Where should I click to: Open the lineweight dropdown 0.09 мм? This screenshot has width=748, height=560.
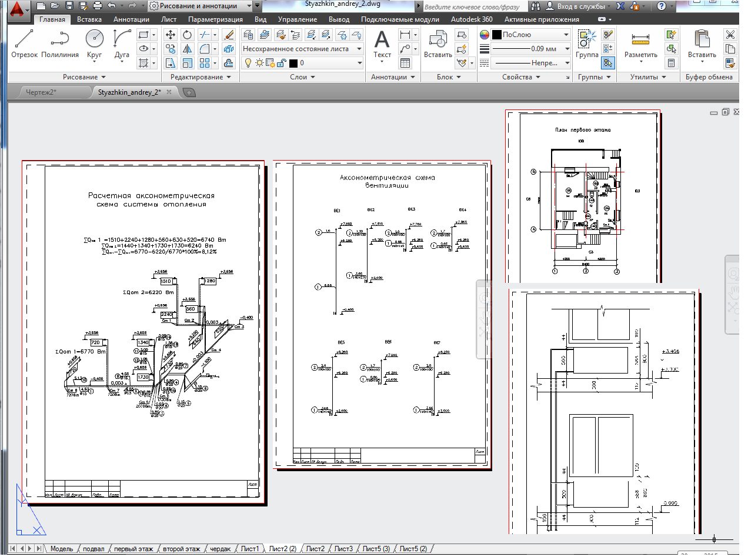[531, 49]
